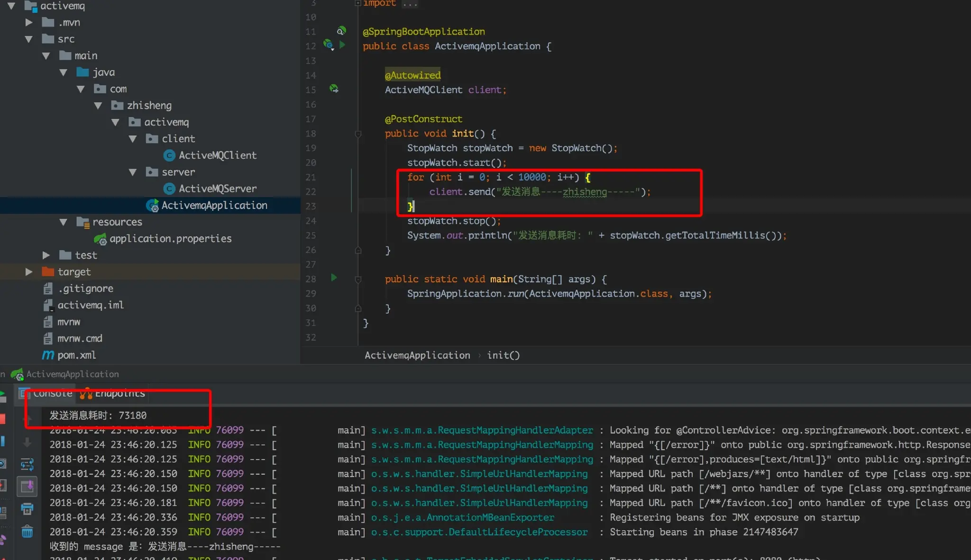971x560 pixels.
Task: Collapse the init method fold marker
Action: pyautogui.click(x=358, y=134)
